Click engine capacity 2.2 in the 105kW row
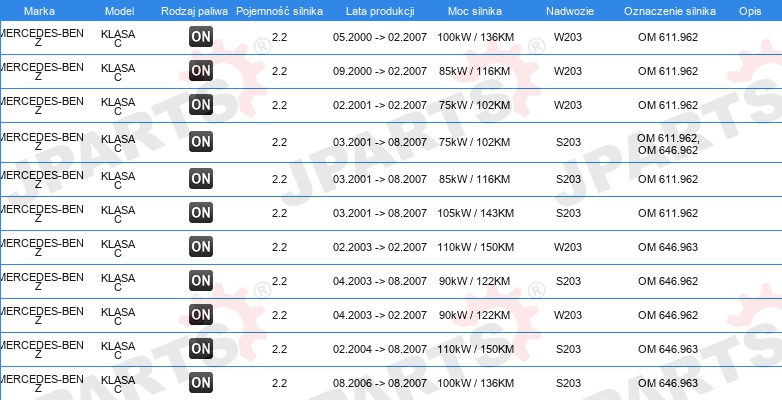The height and width of the screenshot is (400, 782). coord(279,213)
